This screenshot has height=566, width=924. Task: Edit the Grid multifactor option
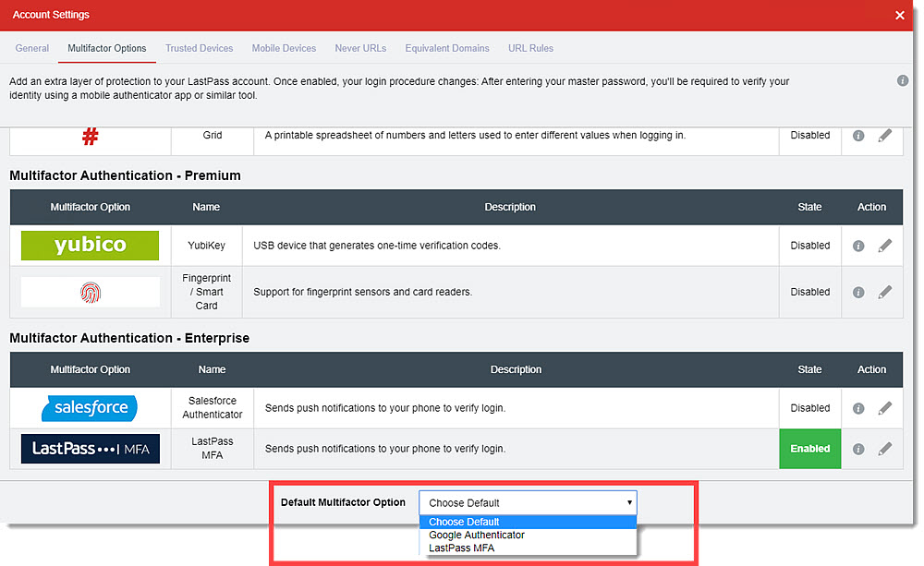point(884,136)
